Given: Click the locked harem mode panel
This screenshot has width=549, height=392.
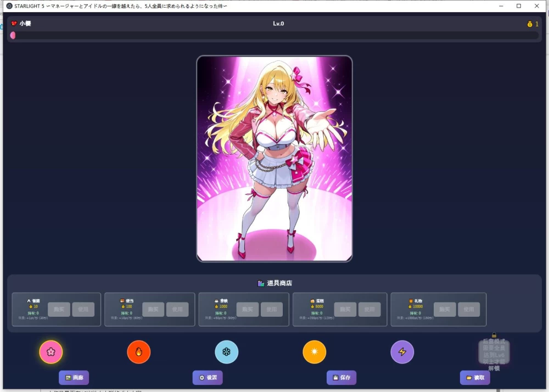Looking at the screenshot, I should tap(494, 352).
